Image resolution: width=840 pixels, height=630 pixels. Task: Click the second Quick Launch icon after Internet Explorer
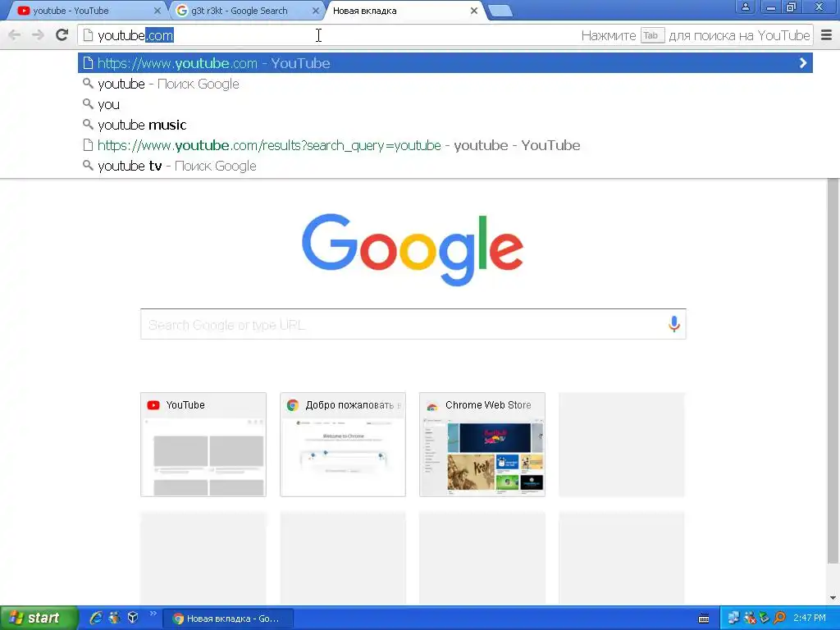click(114, 618)
